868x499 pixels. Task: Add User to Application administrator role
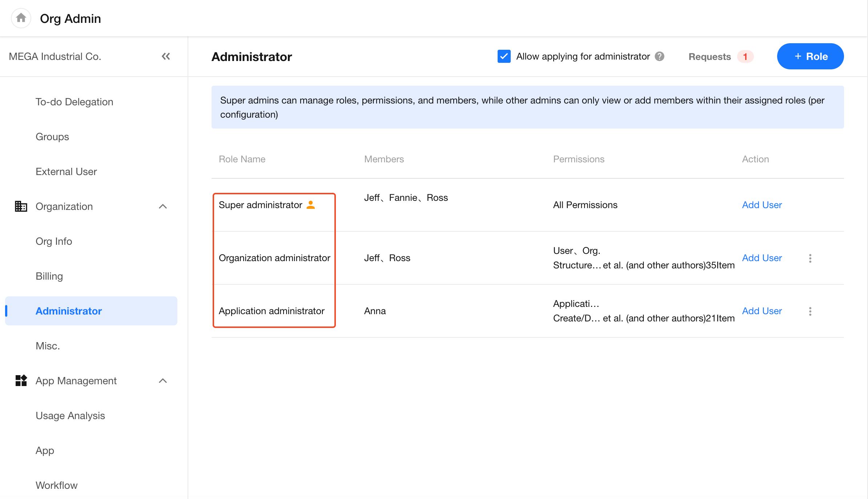762,311
